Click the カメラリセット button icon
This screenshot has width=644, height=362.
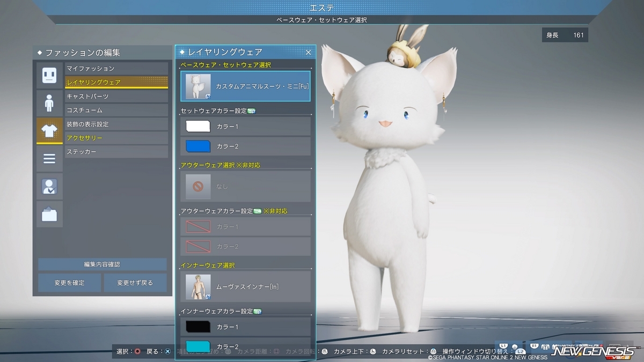(x=433, y=352)
